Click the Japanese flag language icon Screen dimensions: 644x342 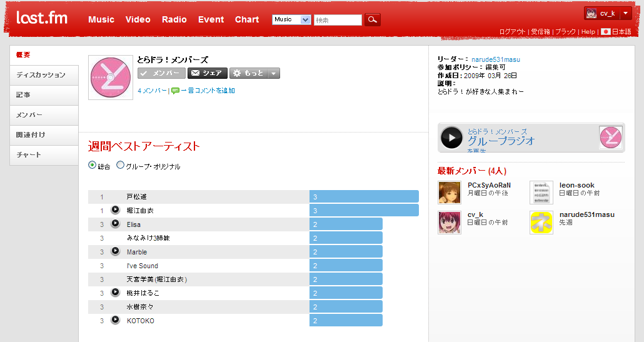(x=605, y=32)
